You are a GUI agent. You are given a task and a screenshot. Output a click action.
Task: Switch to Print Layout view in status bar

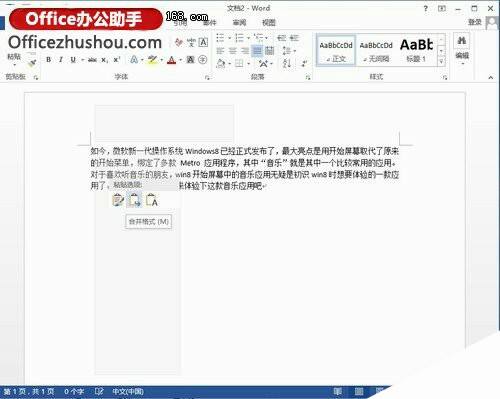[359, 391]
